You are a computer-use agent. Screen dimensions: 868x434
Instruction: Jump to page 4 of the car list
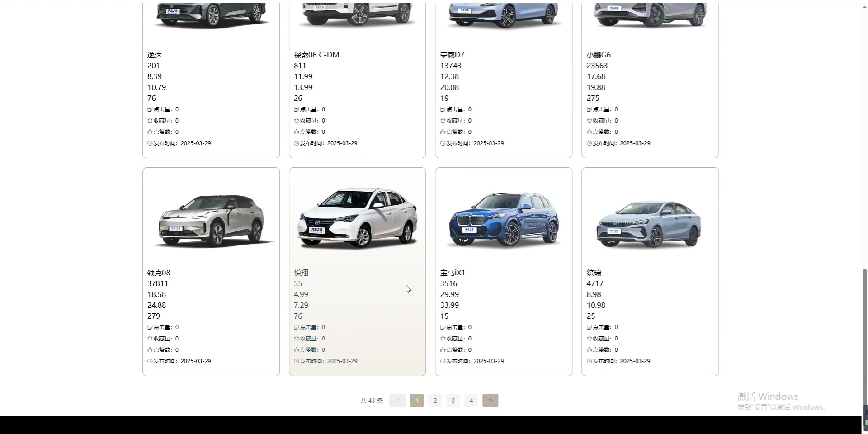(471, 401)
